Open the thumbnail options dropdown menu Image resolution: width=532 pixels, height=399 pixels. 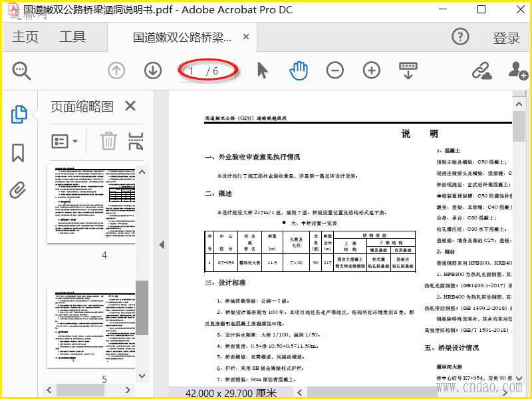(x=65, y=141)
